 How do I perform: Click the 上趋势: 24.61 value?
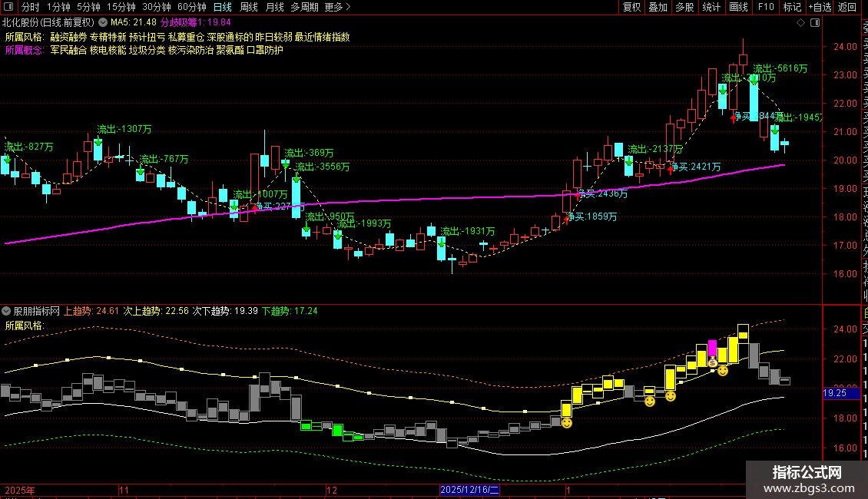tap(91, 311)
